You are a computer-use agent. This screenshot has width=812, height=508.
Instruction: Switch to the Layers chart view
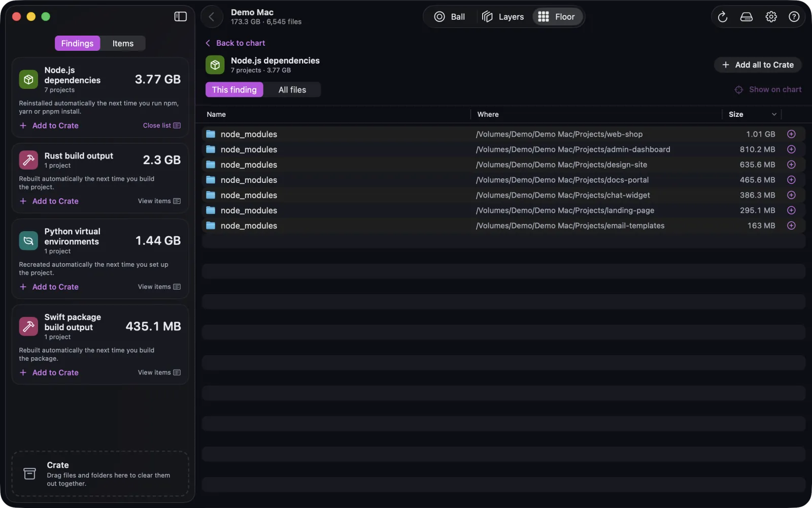(x=503, y=17)
